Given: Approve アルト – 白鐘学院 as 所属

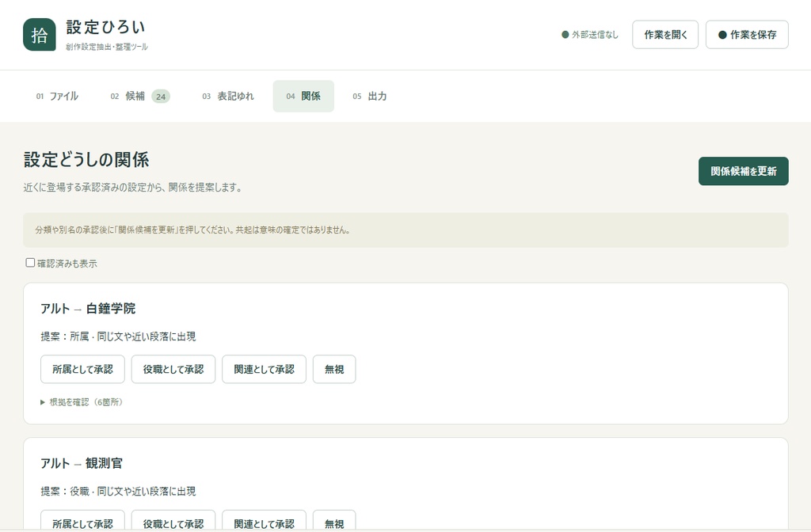Looking at the screenshot, I should point(82,369).
